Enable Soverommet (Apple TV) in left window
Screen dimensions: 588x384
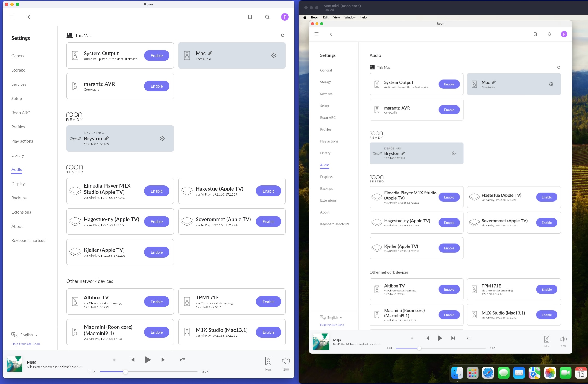coord(268,221)
